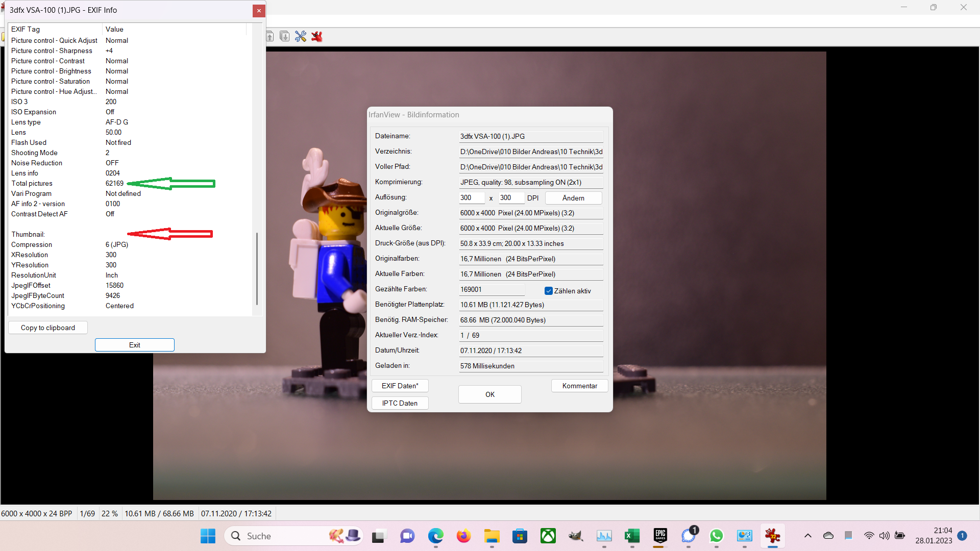The image size is (980, 551).
Task: Click the Komprimierung value JPEG quality 98
Action: click(x=531, y=182)
